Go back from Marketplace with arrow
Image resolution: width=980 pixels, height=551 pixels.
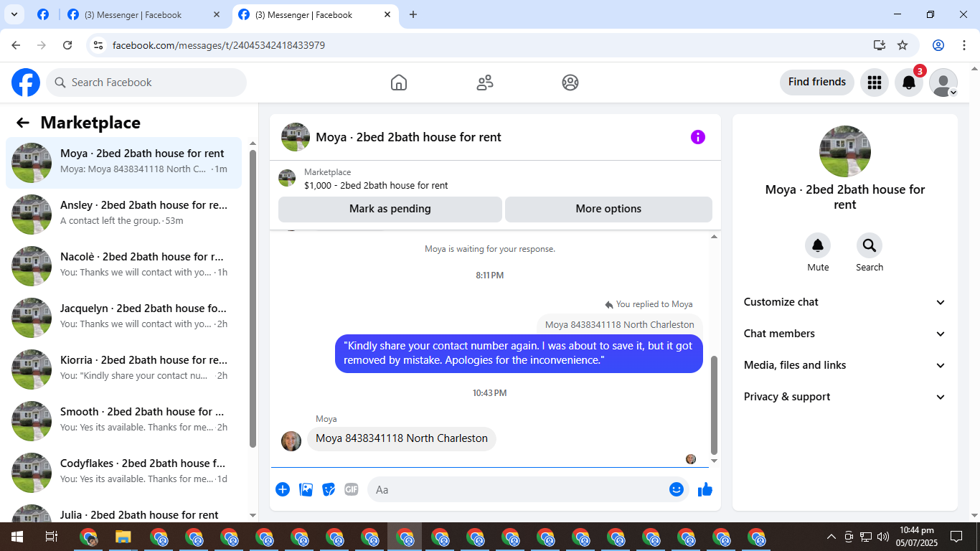click(23, 123)
